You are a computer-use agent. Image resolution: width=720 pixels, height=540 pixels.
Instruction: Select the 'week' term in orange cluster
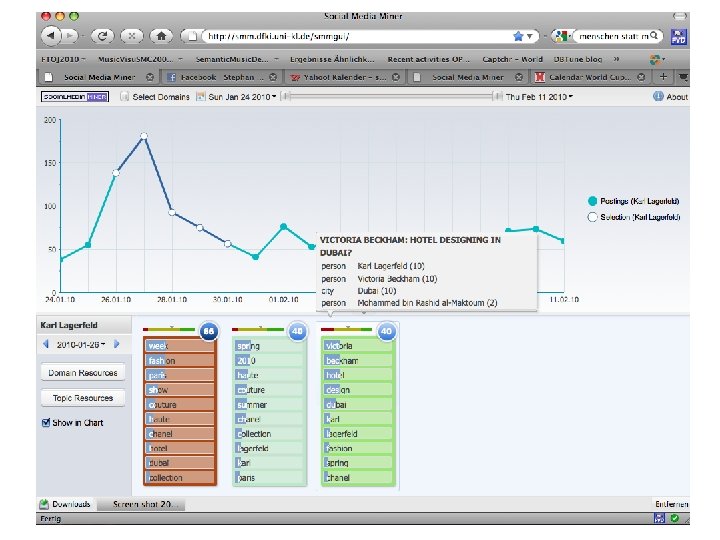[x=180, y=346]
